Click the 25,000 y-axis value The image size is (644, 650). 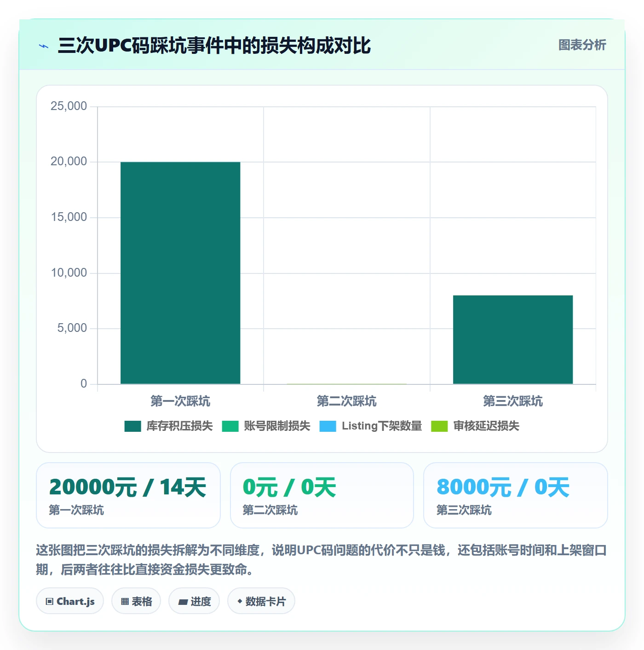(x=69, y=106)
